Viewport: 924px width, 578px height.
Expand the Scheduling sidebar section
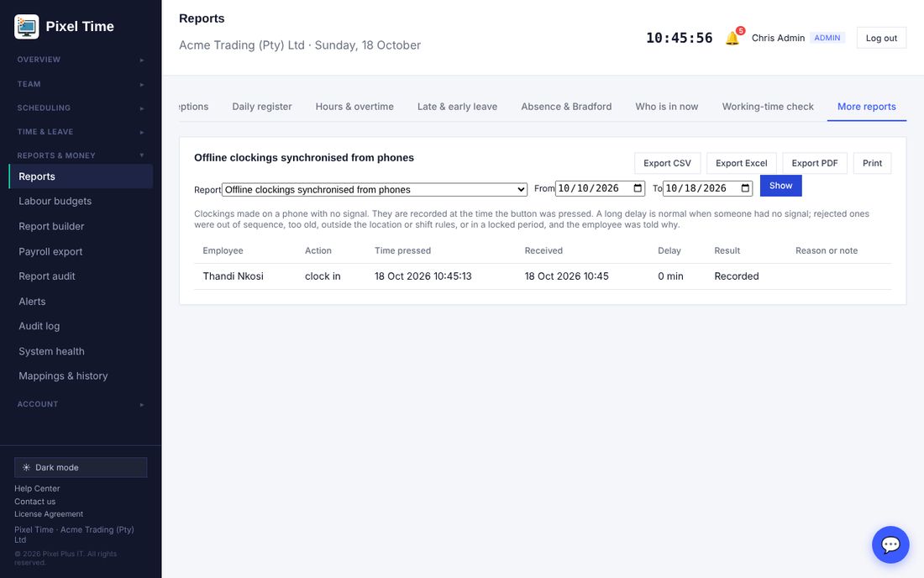click(81, 108)
